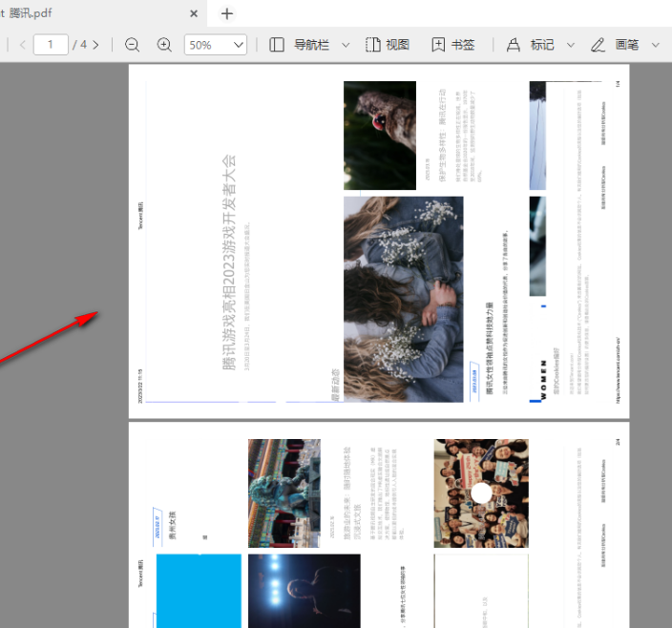Click the 画笔 pen label
Screen dimensions: 672x628
(627, 45)
